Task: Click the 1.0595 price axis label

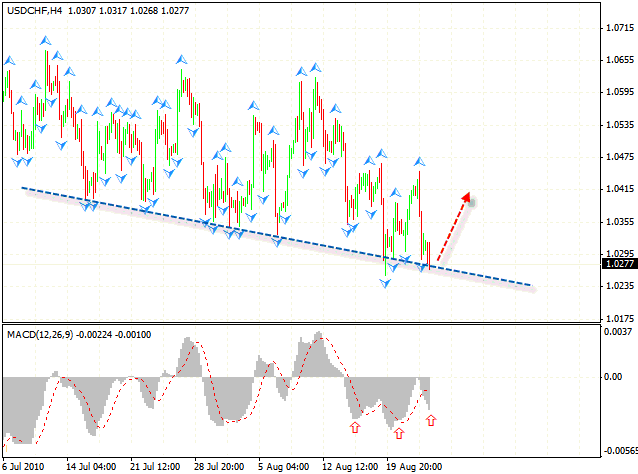Action: pos(620,92)
